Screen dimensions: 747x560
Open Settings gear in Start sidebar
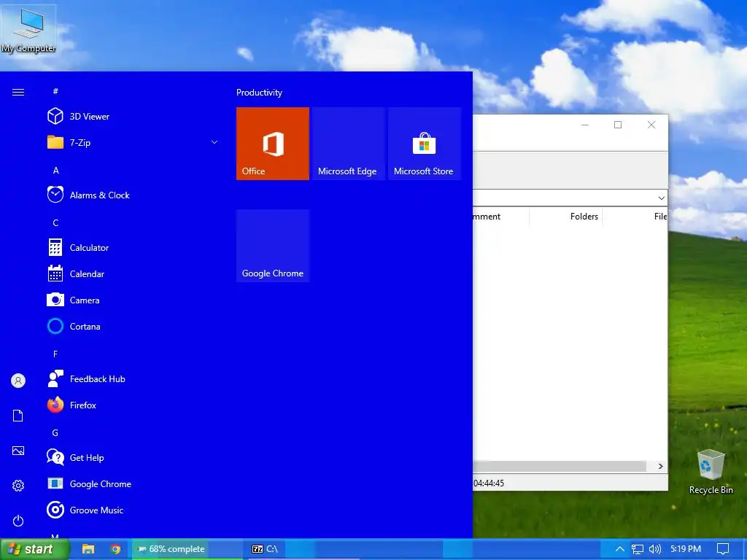point(18,485)
